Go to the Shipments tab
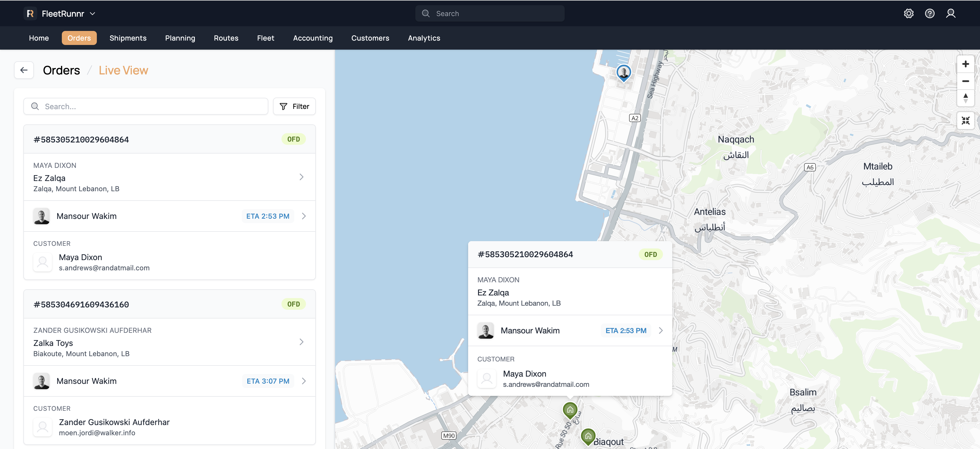The image size is (980, 449). pyautogui.click(x=128, y=38)
